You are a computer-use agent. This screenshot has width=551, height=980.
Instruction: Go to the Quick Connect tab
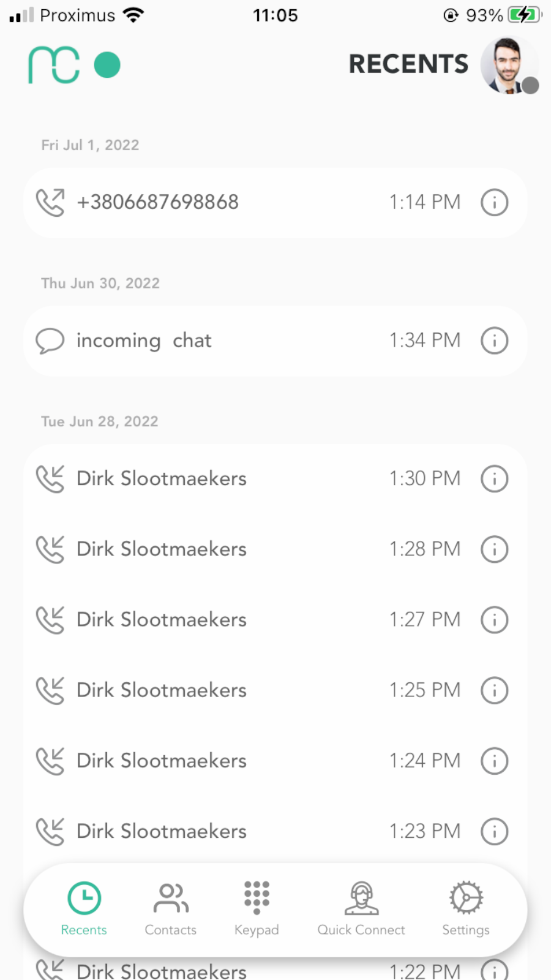click(361, 909)
